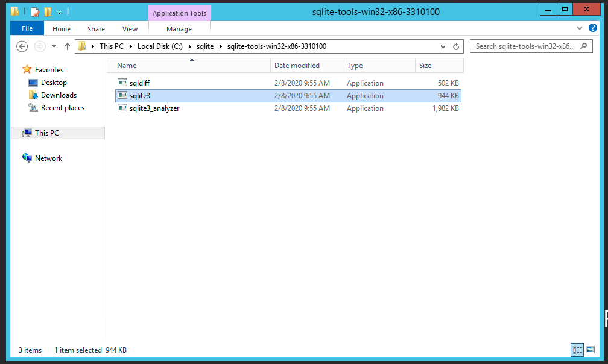Expand the ribbon with the chevron
Screen dimensions: 608x364
580,28
